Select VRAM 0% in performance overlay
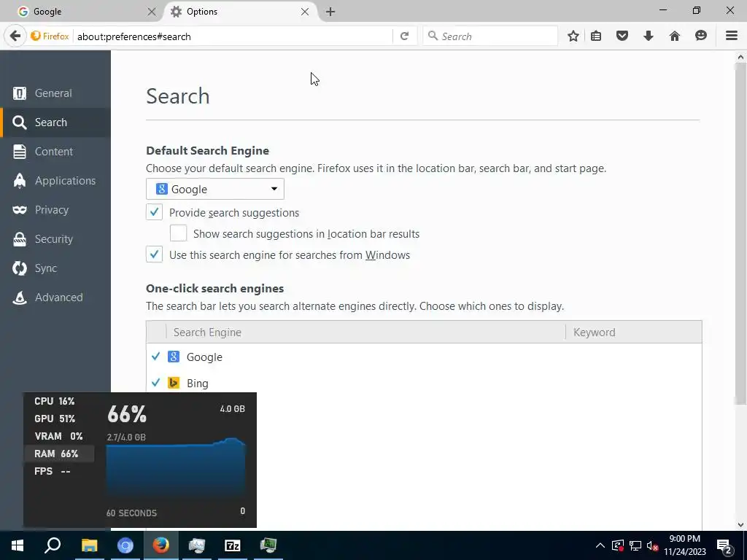 point(59,436)
